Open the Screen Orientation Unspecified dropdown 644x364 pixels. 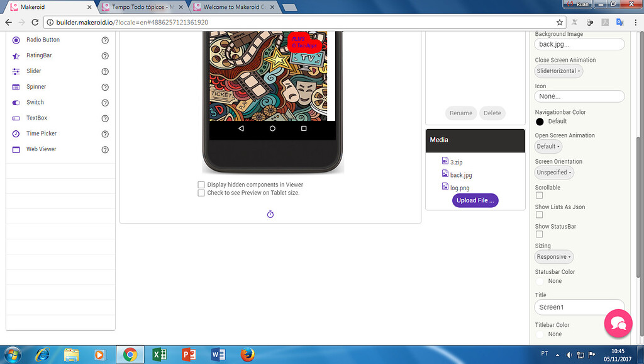click(554, 173)
